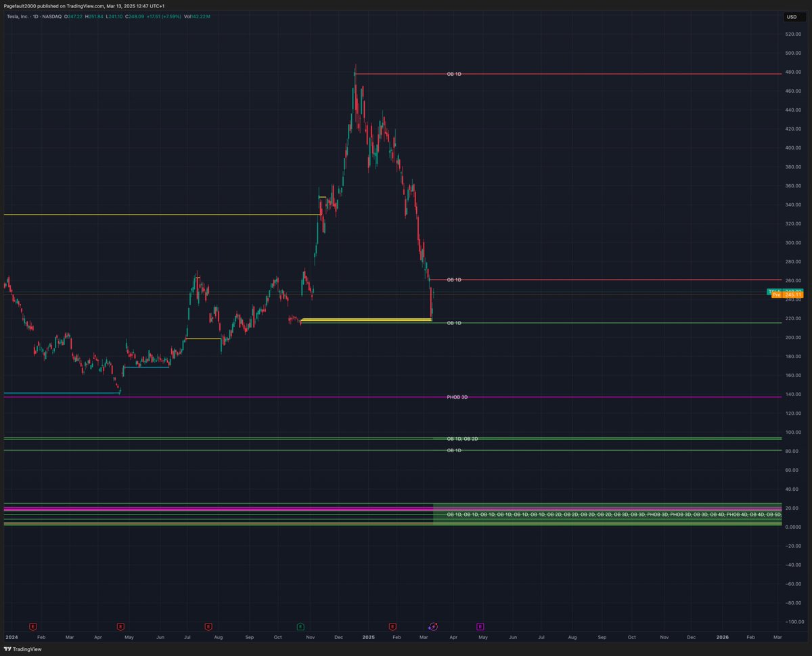Open the red earnings marker before May 2024

click(120, 626)
